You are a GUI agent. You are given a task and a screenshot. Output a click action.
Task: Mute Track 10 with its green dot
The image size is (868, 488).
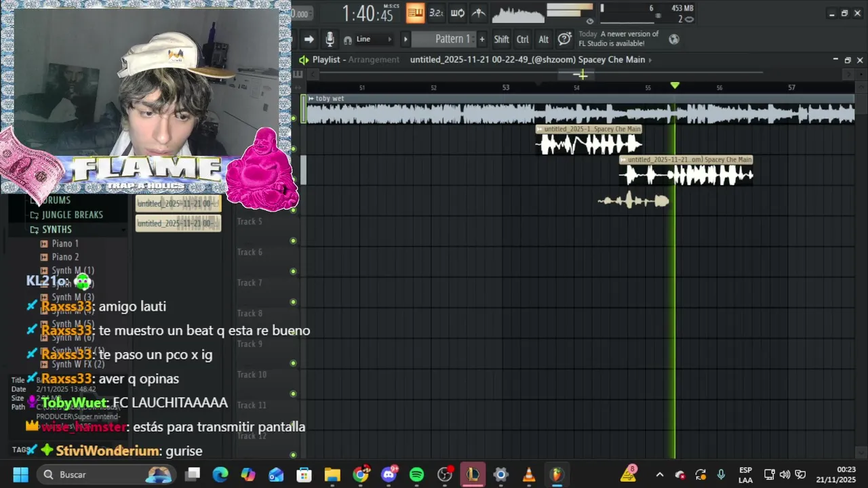tap(293, 394)
